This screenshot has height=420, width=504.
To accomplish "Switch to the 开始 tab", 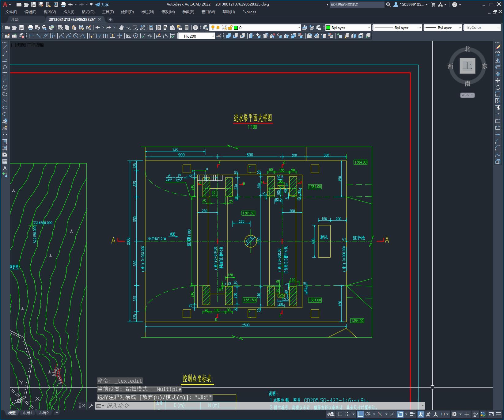I will coord(15,19).
